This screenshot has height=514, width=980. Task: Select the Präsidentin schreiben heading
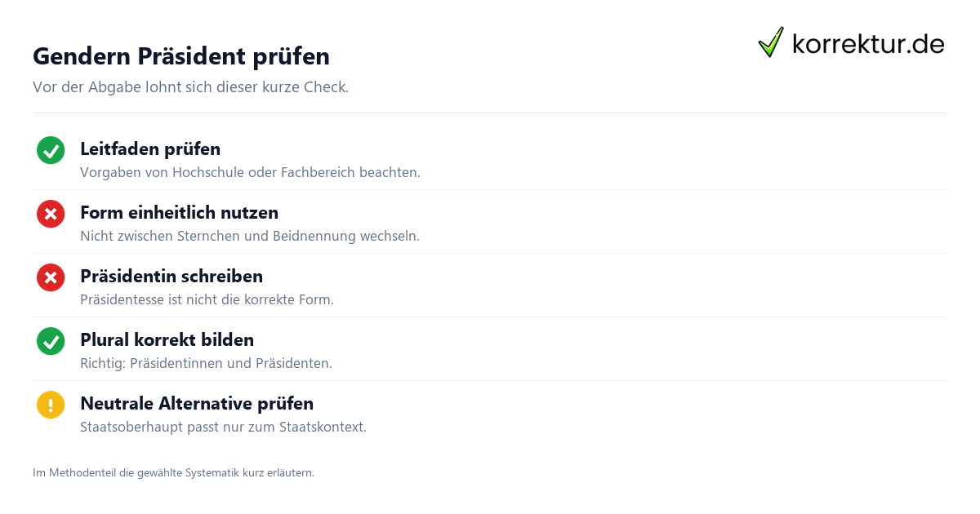point(171,277)
